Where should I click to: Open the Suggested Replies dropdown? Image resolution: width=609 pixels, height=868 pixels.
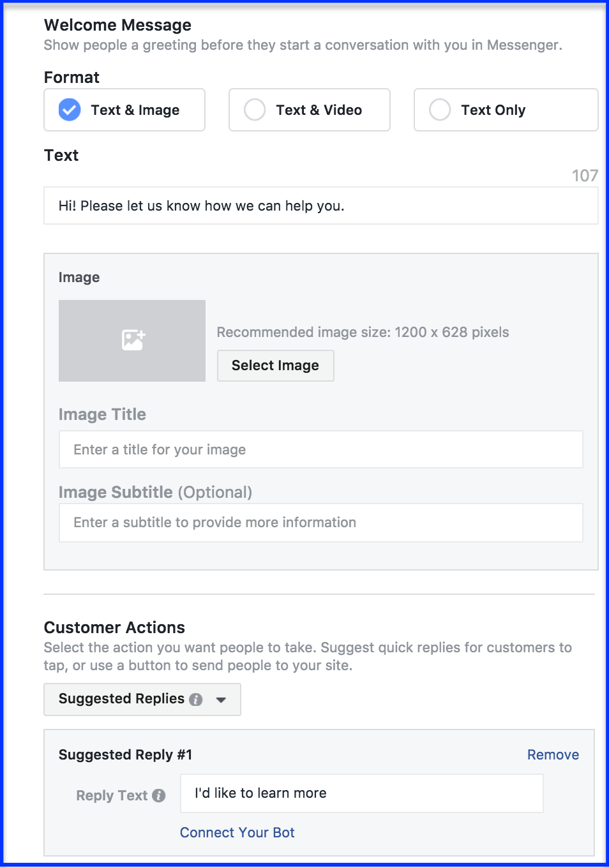[142, 700]
